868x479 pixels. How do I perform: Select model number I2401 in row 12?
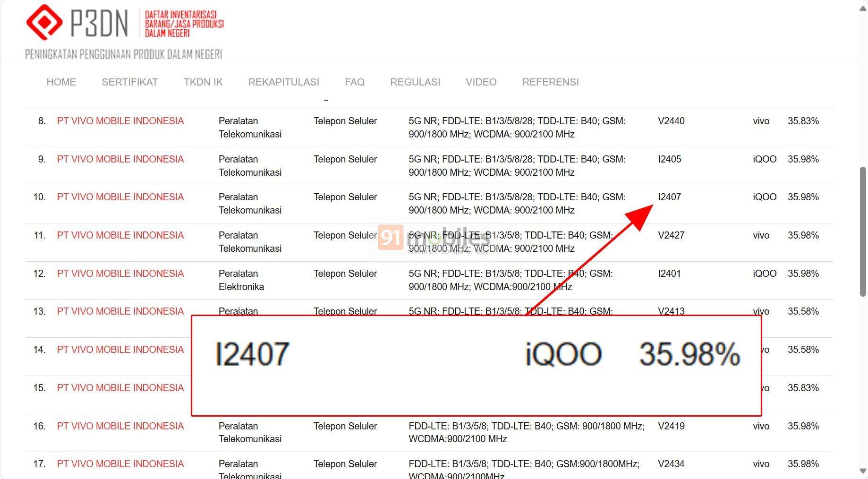coord(669,274)
